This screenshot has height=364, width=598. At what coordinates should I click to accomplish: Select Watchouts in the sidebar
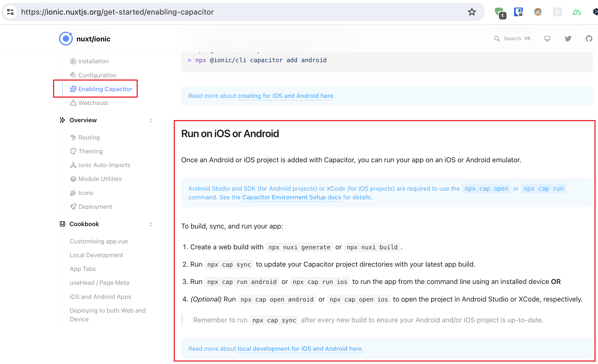(93, 103)
